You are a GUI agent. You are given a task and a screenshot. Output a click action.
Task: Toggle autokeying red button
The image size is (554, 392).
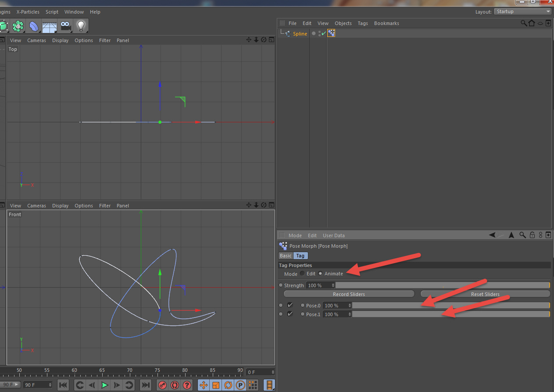[175, 385]
